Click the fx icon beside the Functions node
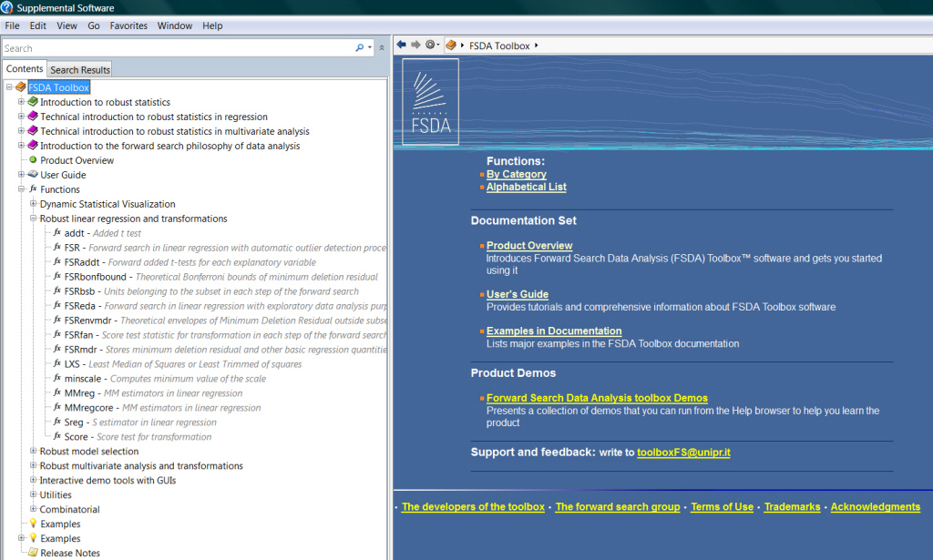 pyautogui.click(x=34, y=189)
